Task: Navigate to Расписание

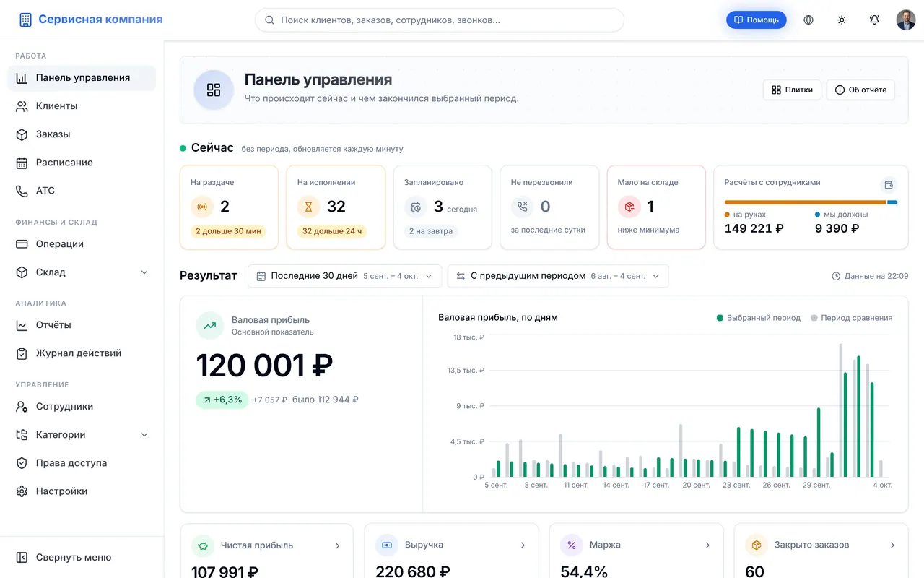Action: (x=82, y=163)
